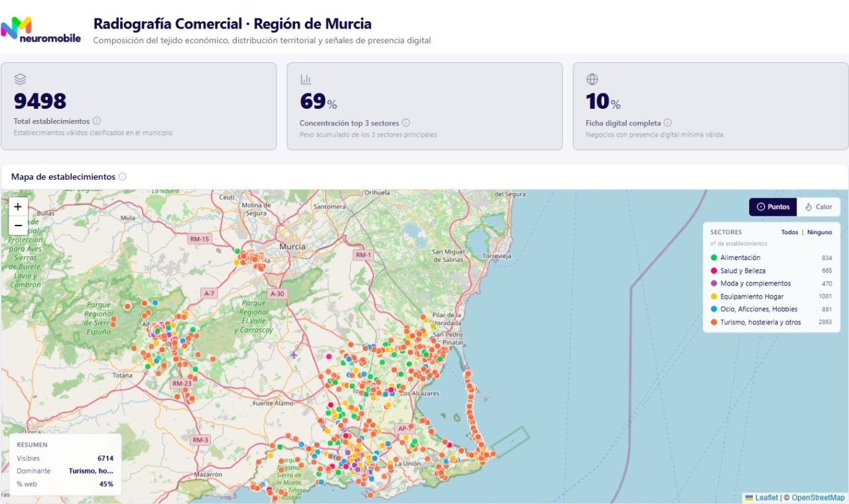Click the green Alimentación color dot
This screenshot has width=849, height=504.
click(x=714, y=257)
